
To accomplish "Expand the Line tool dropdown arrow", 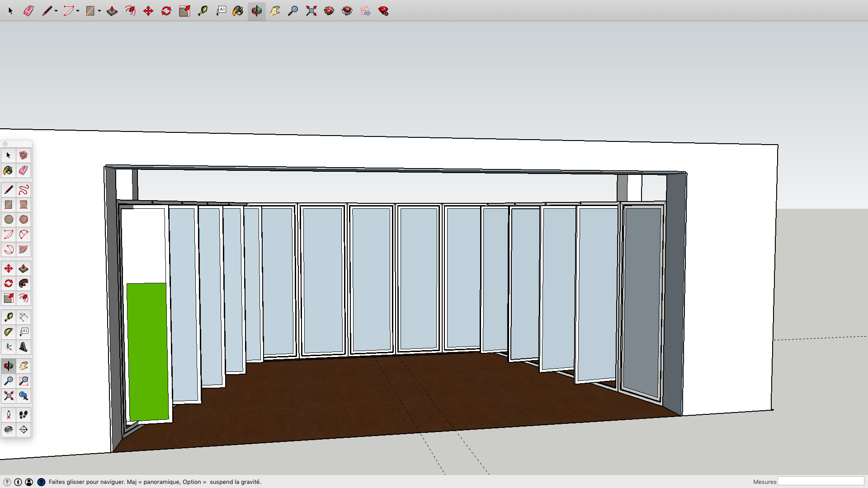I will point(56,11).
